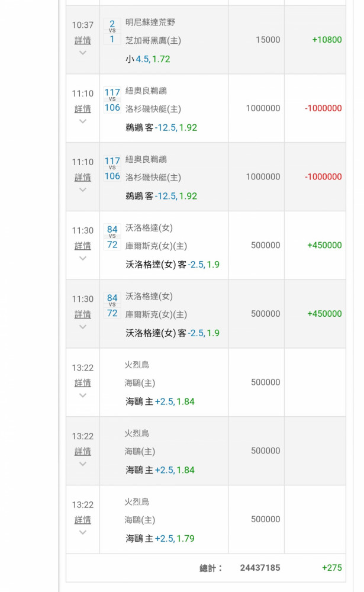Expand chevron in the 13:22 row with 1.79 odds

point(83,532)
